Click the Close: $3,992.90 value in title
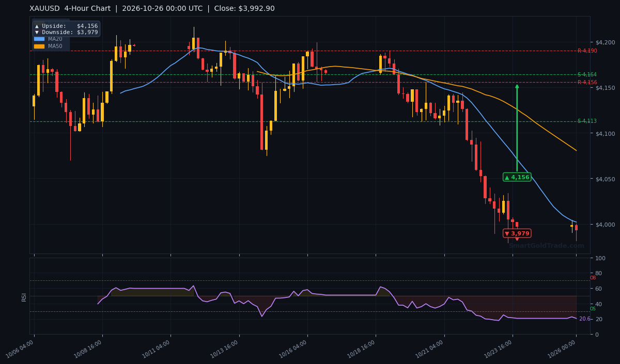Viewport: 620px width, 364px height. (x=243, y=9)
